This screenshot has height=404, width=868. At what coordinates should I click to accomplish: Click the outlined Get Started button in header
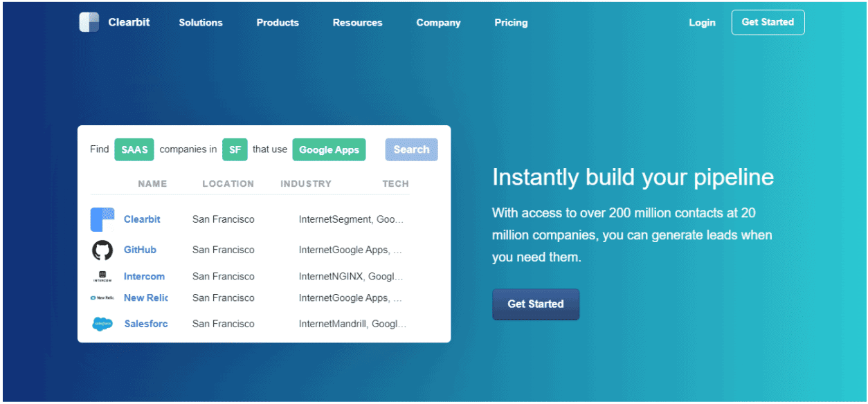(768, 22)
